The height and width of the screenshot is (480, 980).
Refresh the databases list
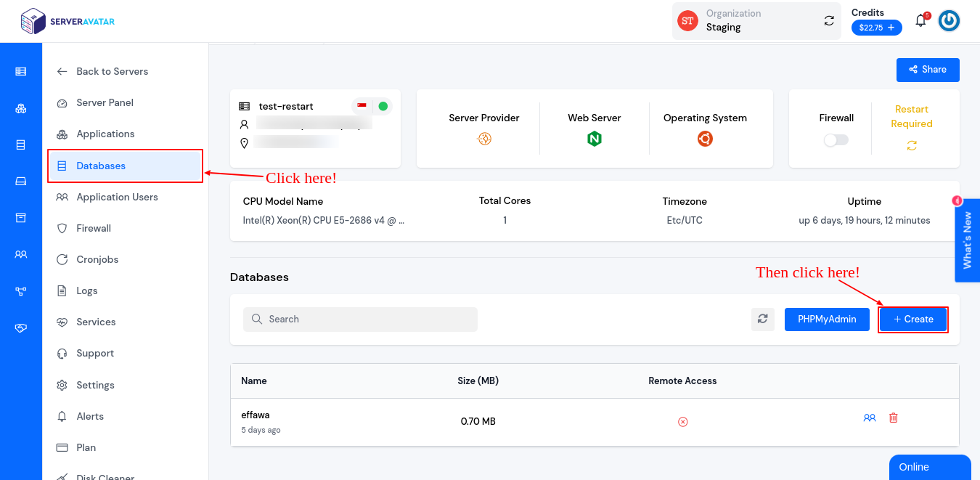click(762, 319)
